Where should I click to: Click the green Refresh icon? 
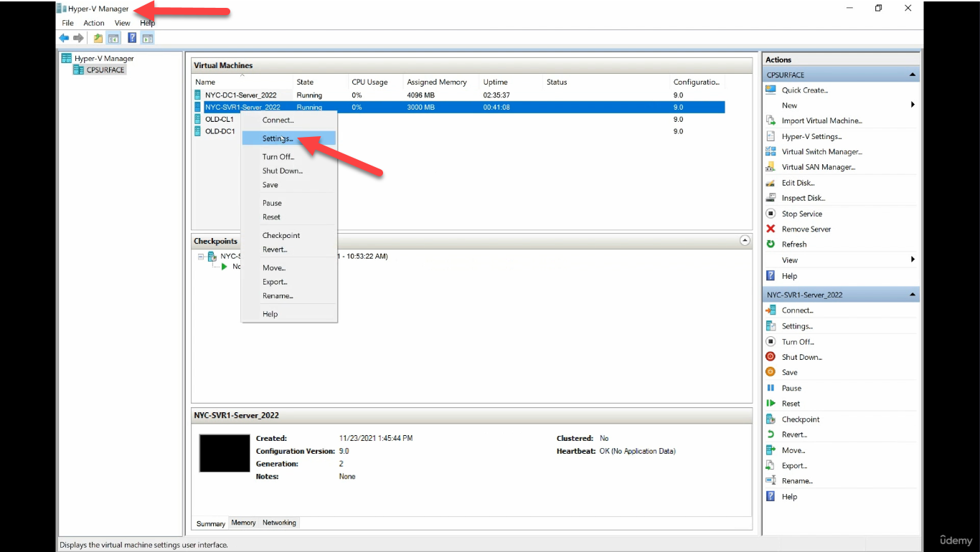pos(771,244)
